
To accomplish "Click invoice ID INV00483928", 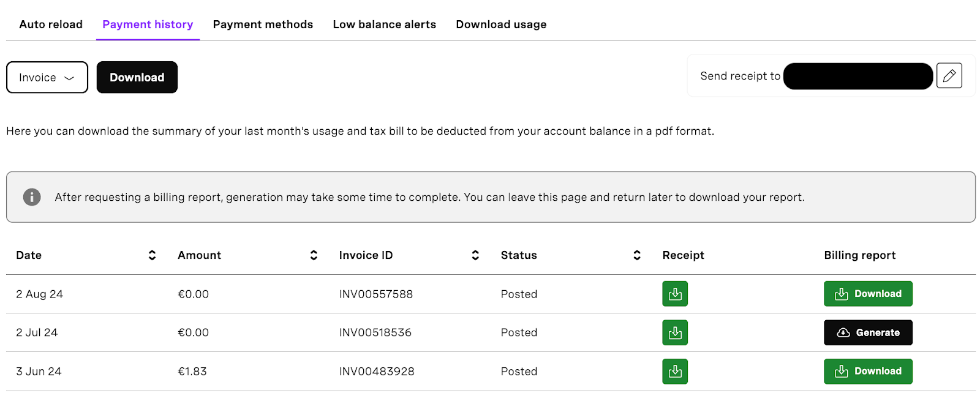I will 377,372.
